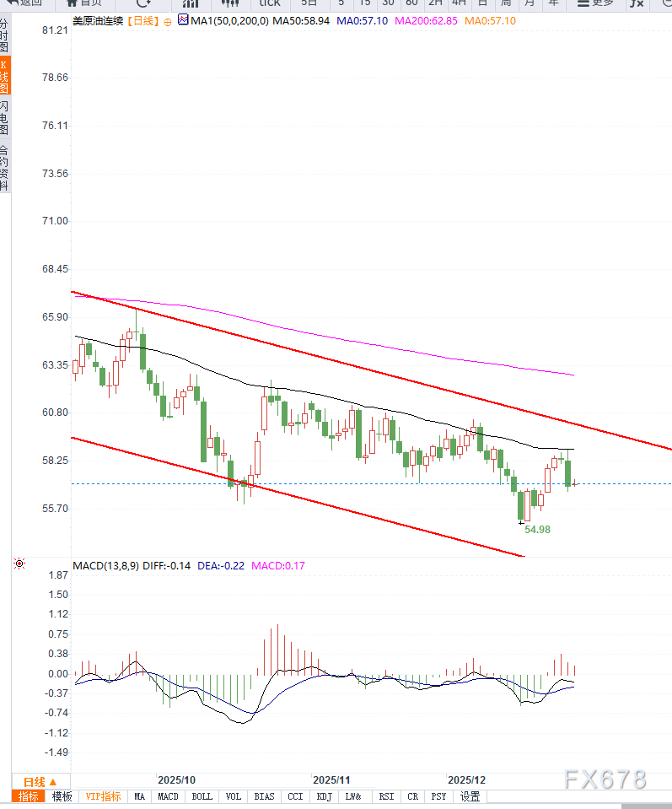The image size is (672, 809).
Task: Open the 设置 settings button
Action: 470,796
